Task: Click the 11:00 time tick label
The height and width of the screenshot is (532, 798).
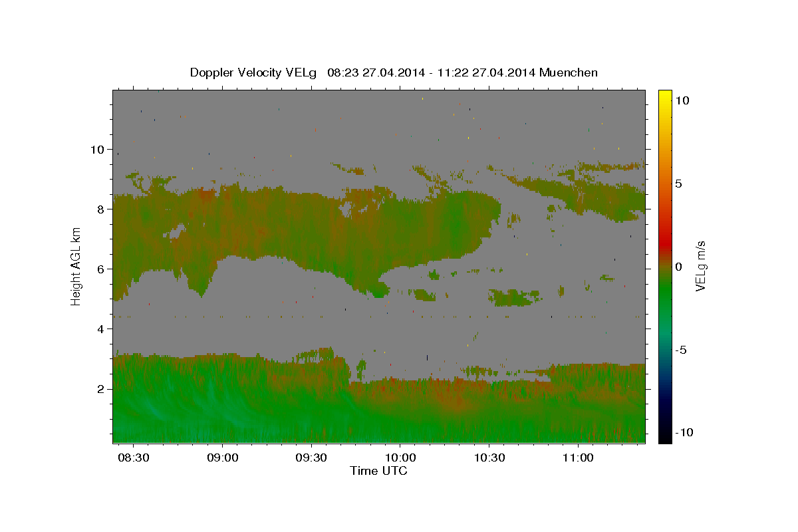Action: point(577,458)
